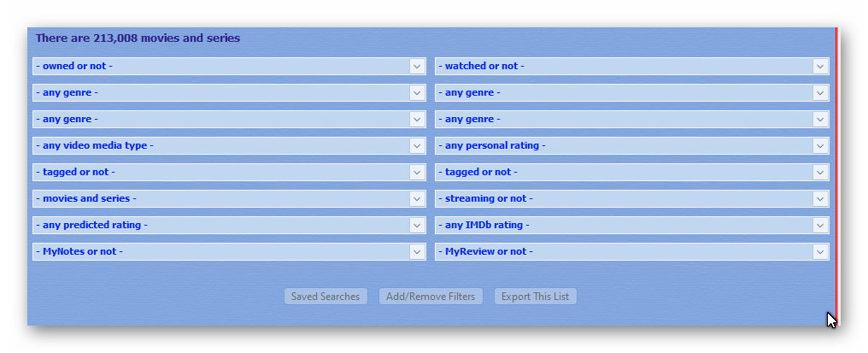Open the 'movies and series' dropdown
The image size is (868, 353).
pos(229,198)
